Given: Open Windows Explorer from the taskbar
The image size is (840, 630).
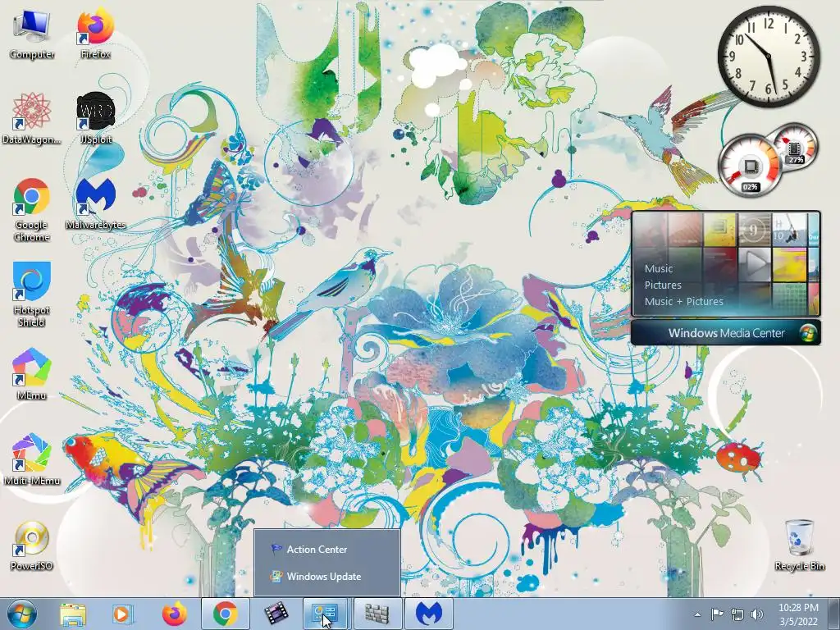Looking at the screenshot, I should [x=73, y=614].
